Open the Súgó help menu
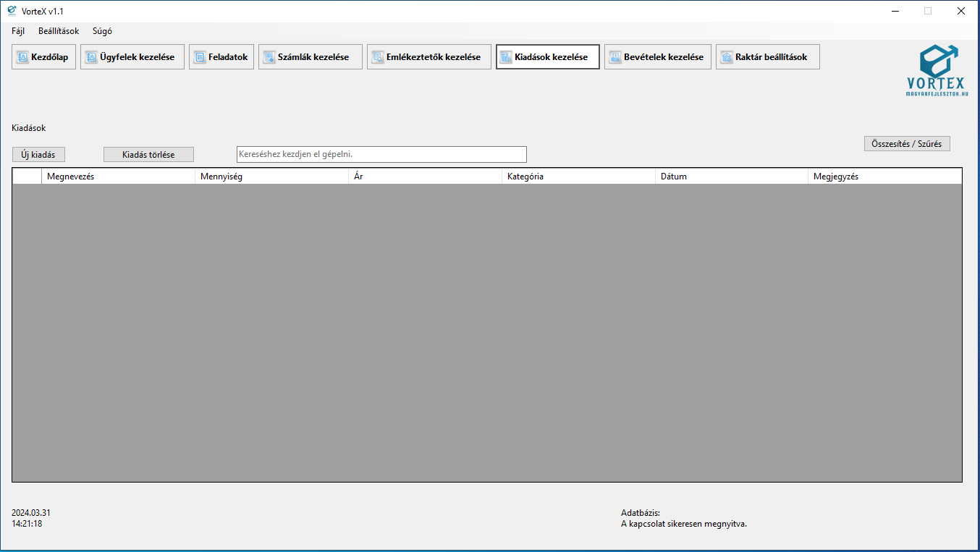The image size is (980, 552). tap(102, 31)
